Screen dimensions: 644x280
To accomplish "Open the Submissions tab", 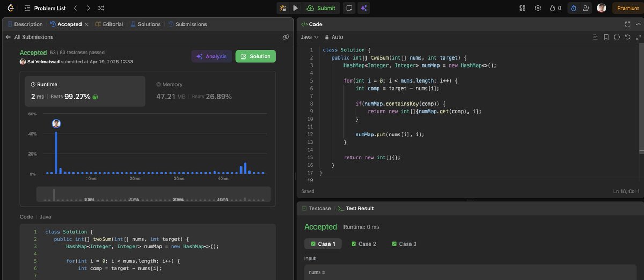I will click(187, 24).
